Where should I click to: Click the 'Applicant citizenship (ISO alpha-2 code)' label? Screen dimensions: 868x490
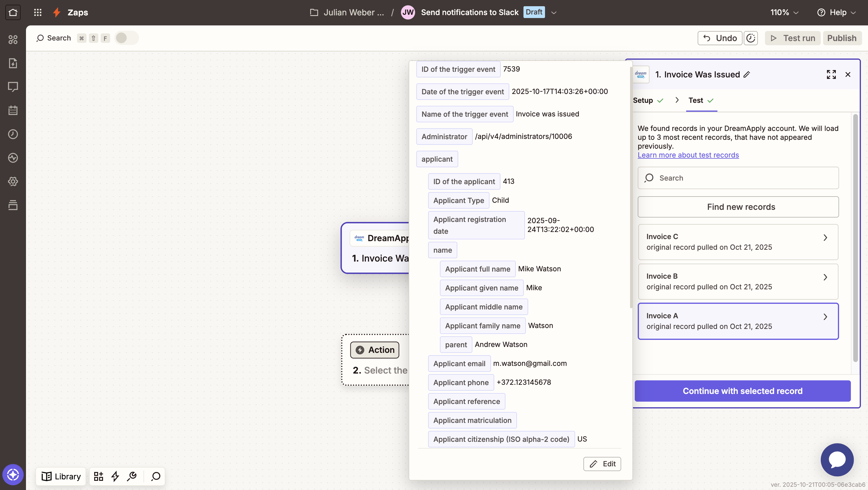tap(501, 439)
